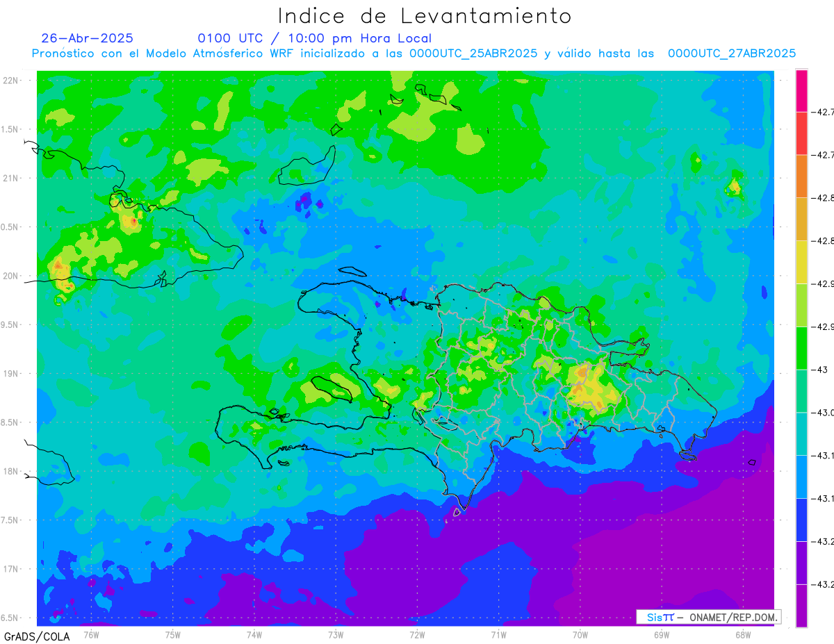This screenshot has width=834, height=644.
Task: Click the 22N latitude label
Action: (x=12, y=81)
